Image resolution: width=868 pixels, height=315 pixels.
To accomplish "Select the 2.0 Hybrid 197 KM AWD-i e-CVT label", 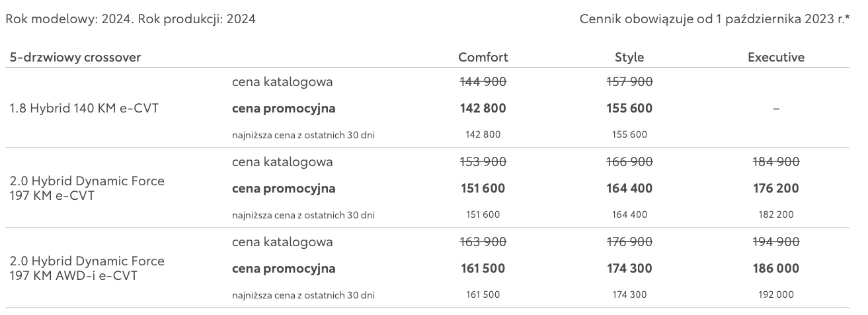I will tap(87, 269).
